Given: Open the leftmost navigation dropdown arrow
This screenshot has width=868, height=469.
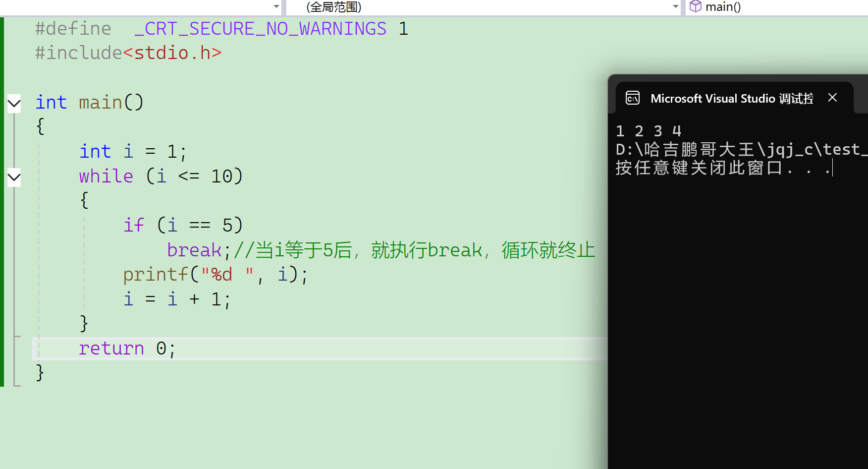Looking at the screenshot, I should click(x=276, y=7).
